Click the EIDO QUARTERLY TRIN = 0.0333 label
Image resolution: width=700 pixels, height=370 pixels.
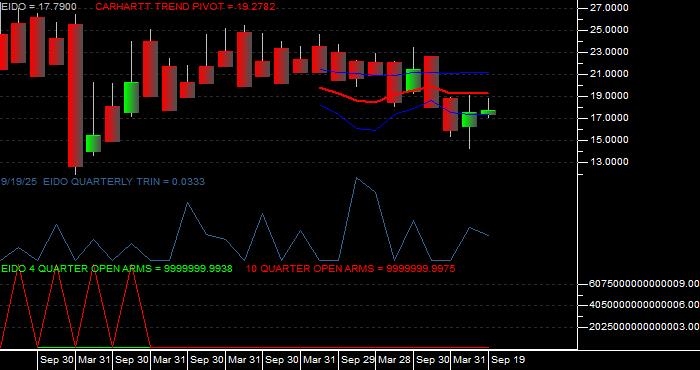(x=124, y=181)
